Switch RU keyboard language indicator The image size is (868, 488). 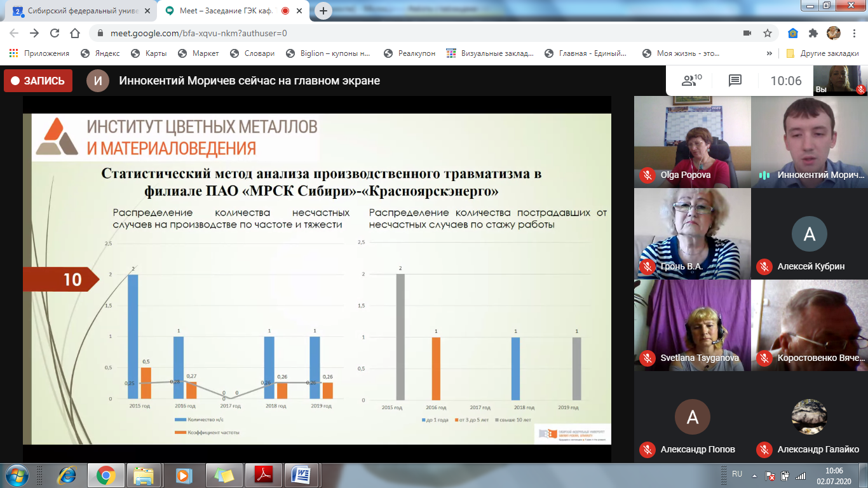(737, 474)
